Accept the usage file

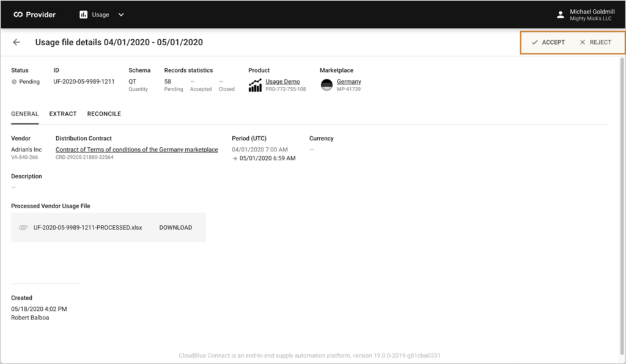tap(548, 42)
